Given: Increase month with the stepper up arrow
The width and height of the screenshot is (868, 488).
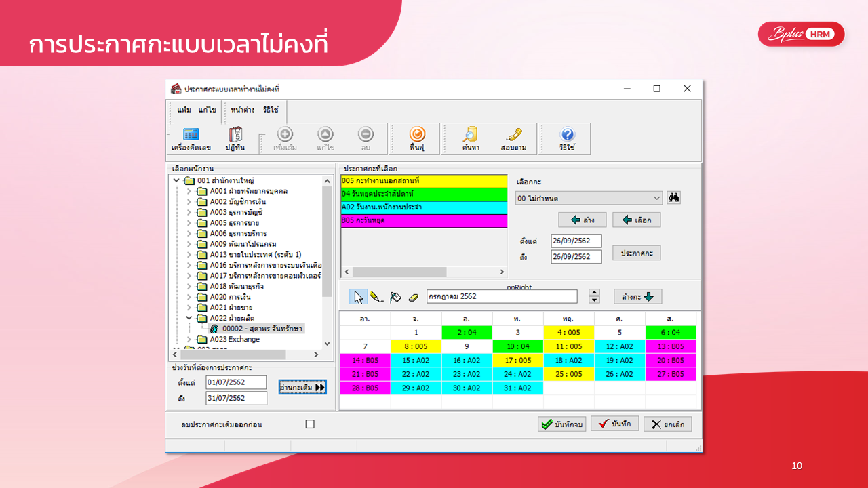Looking at the screenshot, I should coord(595,293).
